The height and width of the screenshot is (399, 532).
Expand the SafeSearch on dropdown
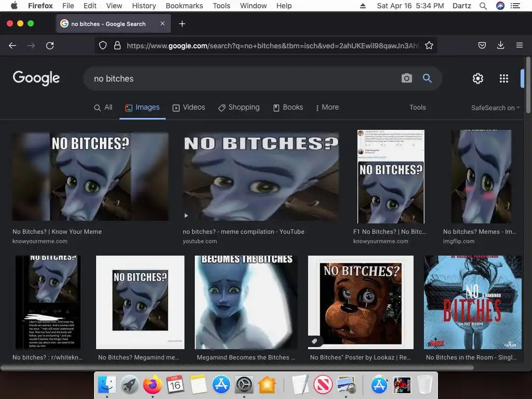(x=495, y=108)
